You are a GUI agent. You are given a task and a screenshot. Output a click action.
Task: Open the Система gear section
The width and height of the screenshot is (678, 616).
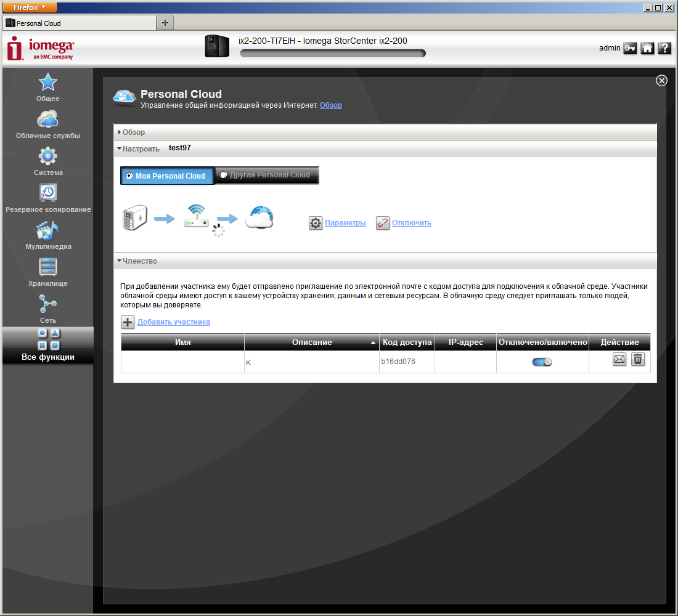pos(47,161)
